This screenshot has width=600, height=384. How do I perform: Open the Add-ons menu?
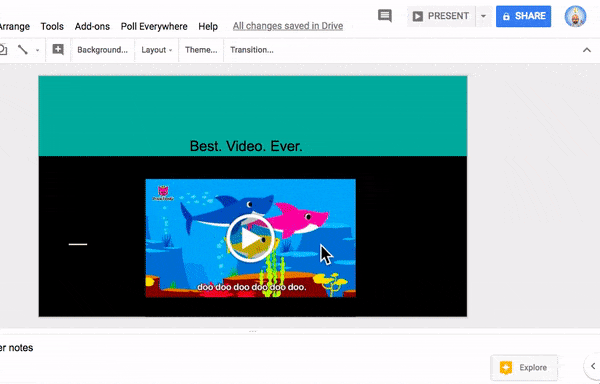click(92, 26)
